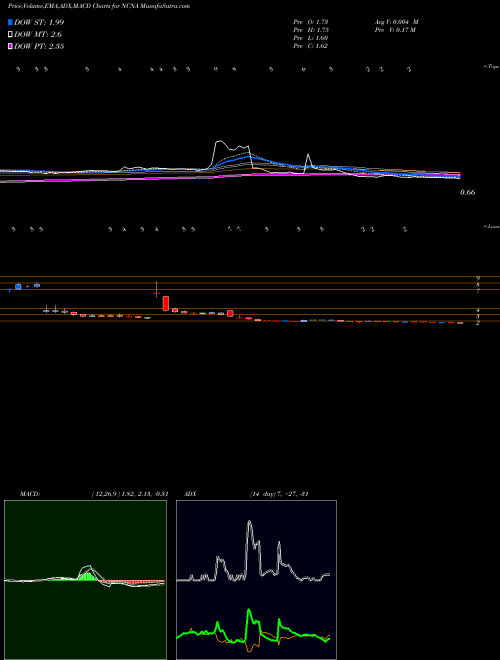Click the 'Pre C: 1.62' value
The image size is (500, 660).
(311, 46)
